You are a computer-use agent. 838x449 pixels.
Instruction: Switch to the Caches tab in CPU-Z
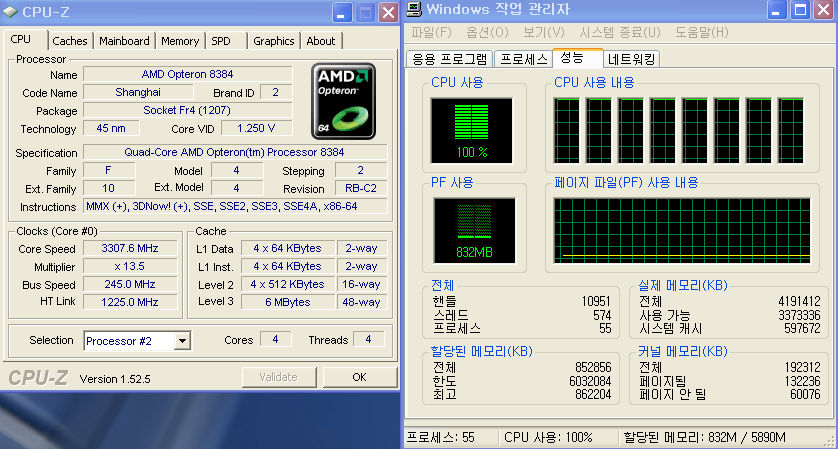pos(70,41)
